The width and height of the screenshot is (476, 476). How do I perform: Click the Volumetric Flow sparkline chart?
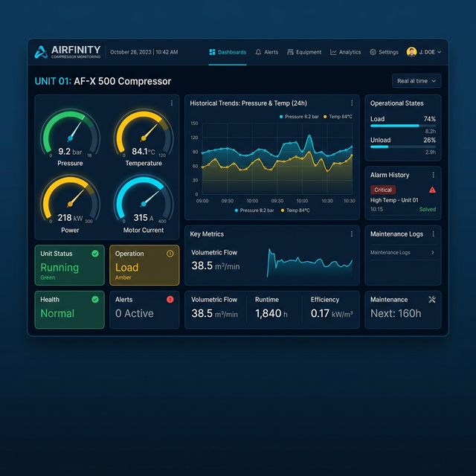click(x=309, y=263)
